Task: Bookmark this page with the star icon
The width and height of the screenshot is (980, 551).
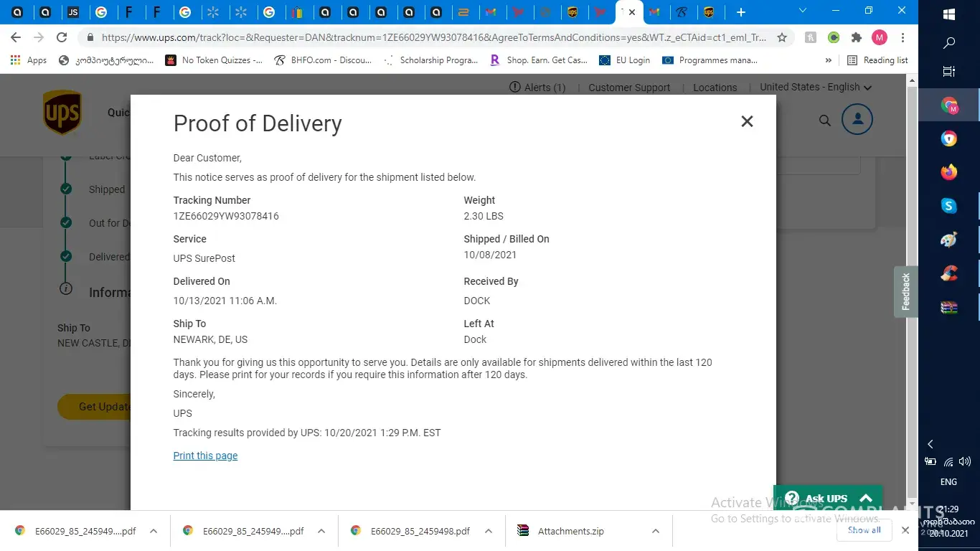Action: click(782, 37)
